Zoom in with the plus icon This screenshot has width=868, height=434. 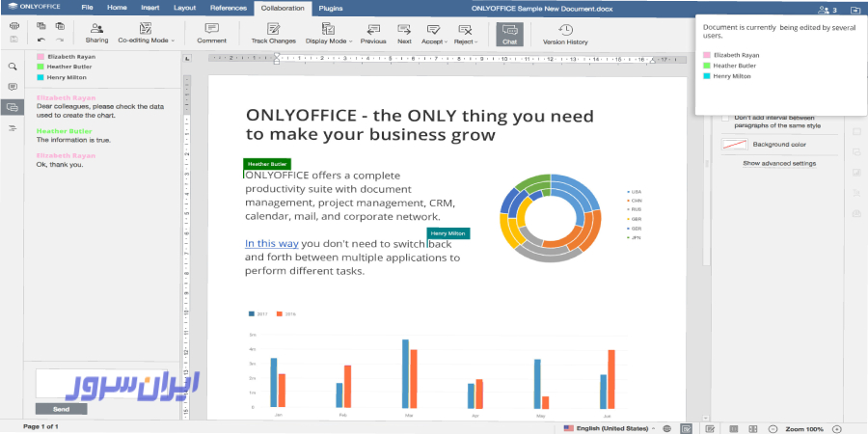836,428
